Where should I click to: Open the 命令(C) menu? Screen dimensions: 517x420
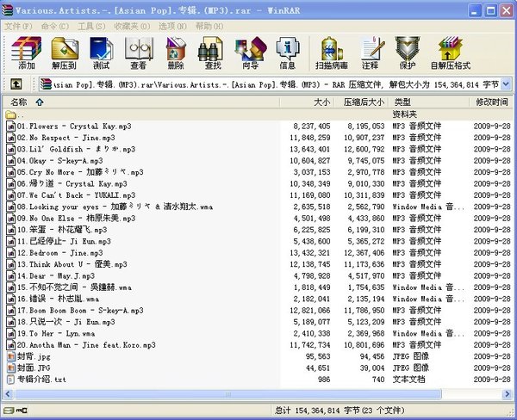55,26
